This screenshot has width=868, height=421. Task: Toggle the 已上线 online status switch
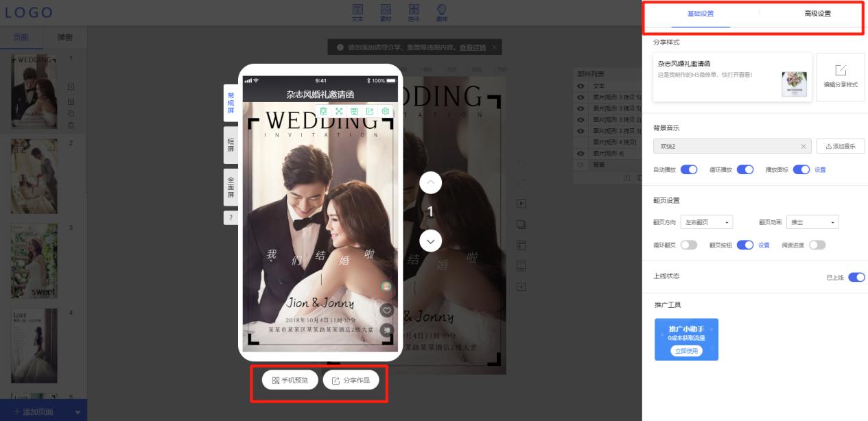pyautogui.click(x=856, y=276)
